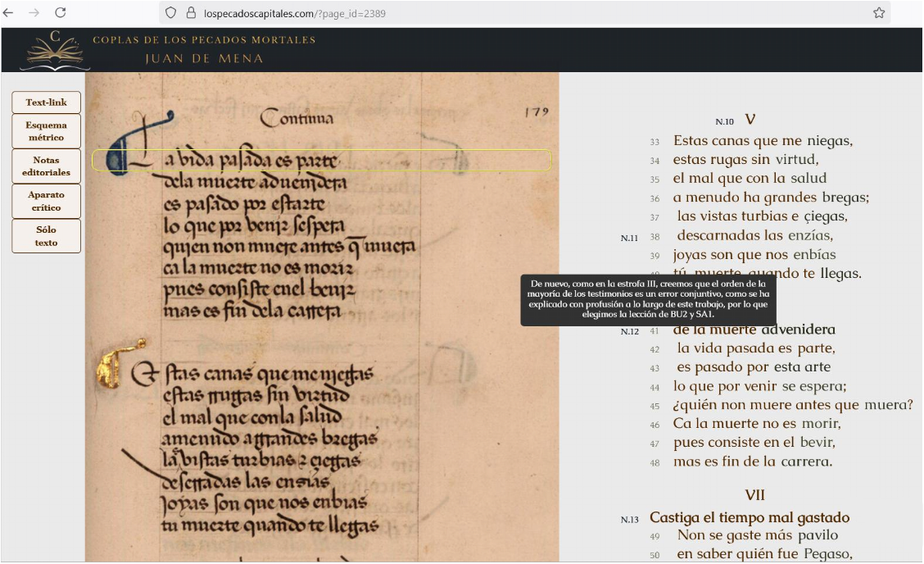This screenshot has height=564, width=924.
Task: Select line 47 'pues consiste en el bevir'
Action: click(x=754, y=443)
